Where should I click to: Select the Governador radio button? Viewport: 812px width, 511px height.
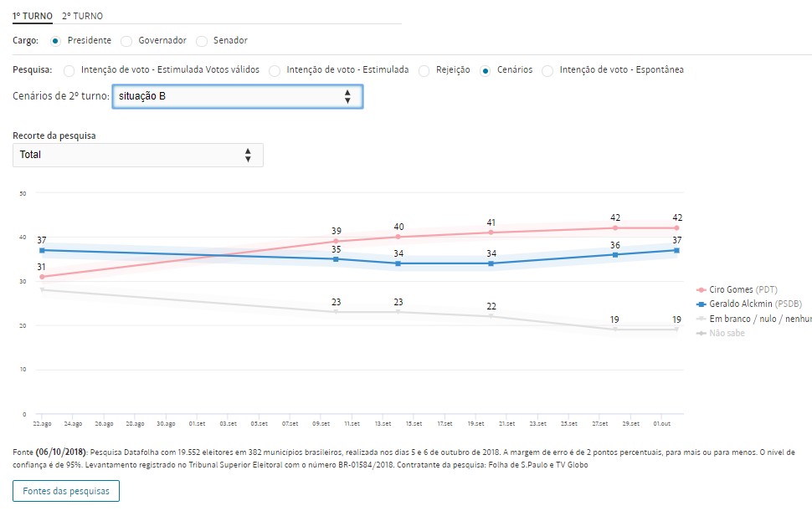126,40
